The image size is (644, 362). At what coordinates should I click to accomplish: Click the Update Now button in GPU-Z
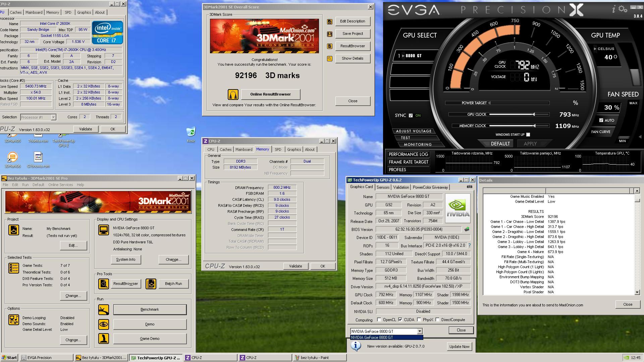[x=460, y=347]
